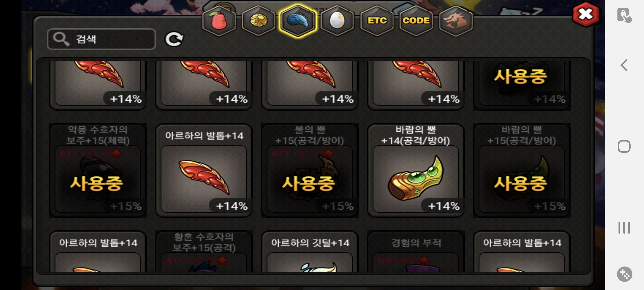Image resolution: width=644 pixels, height=290 pixels.
Task: Close the inventory with red X button
Action: (586, 14)
